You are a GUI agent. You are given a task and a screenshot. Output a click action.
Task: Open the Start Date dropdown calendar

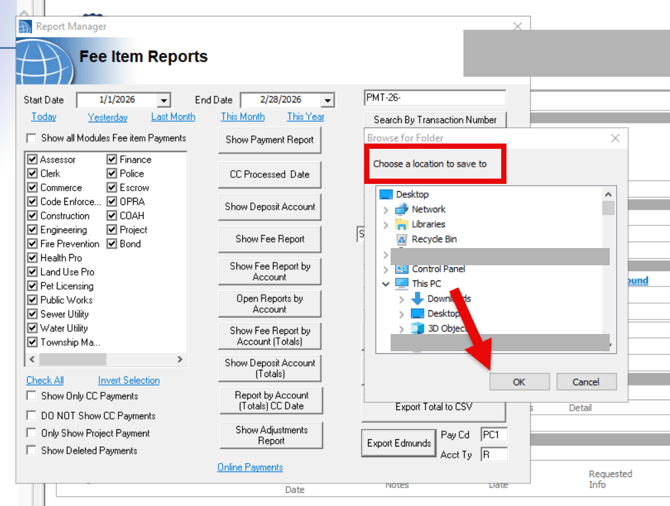164,100
